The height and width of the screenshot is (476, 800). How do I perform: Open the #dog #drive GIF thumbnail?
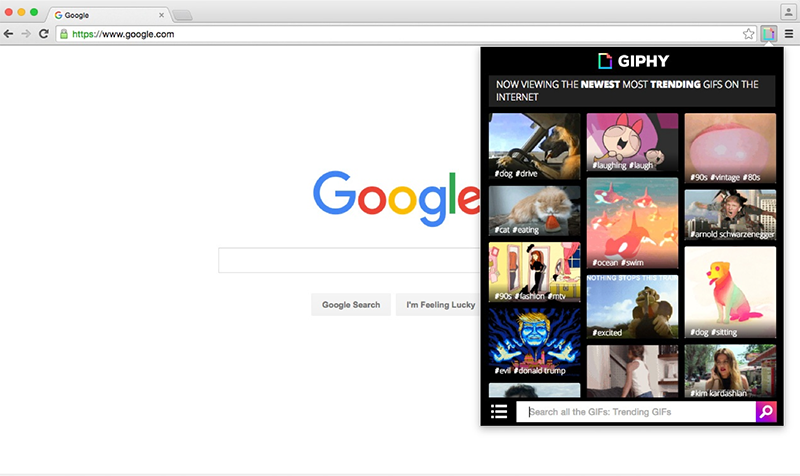click(534, 146)
